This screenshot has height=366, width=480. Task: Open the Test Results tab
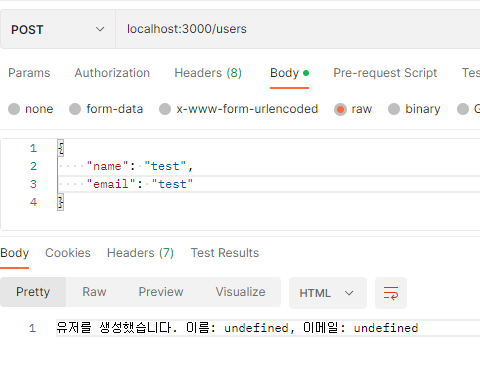pyautogui.click(x=225, y=253)
